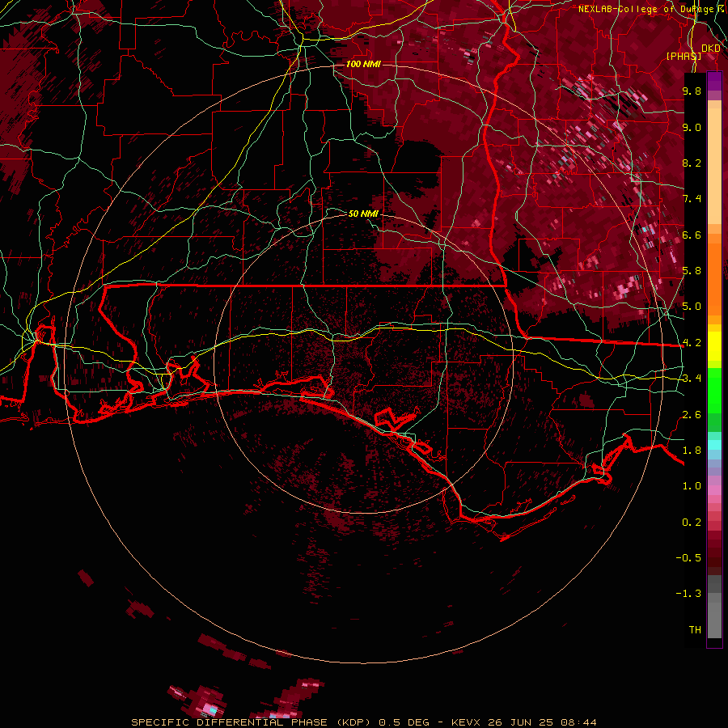
Task: Pick the pink band of the color legend
Action: [714, 490]
